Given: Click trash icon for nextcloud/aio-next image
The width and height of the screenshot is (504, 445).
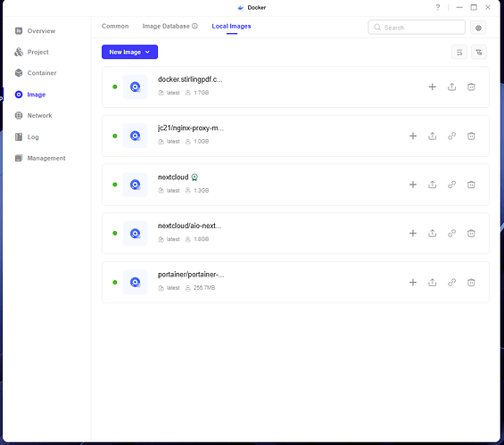Looking at the screenshot, I should (471, 234).
